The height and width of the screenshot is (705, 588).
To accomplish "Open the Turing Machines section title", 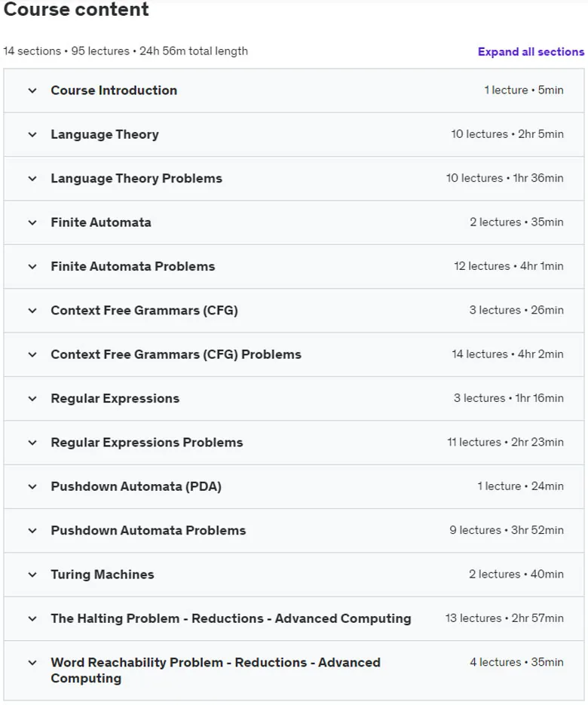I will point(103,575).
